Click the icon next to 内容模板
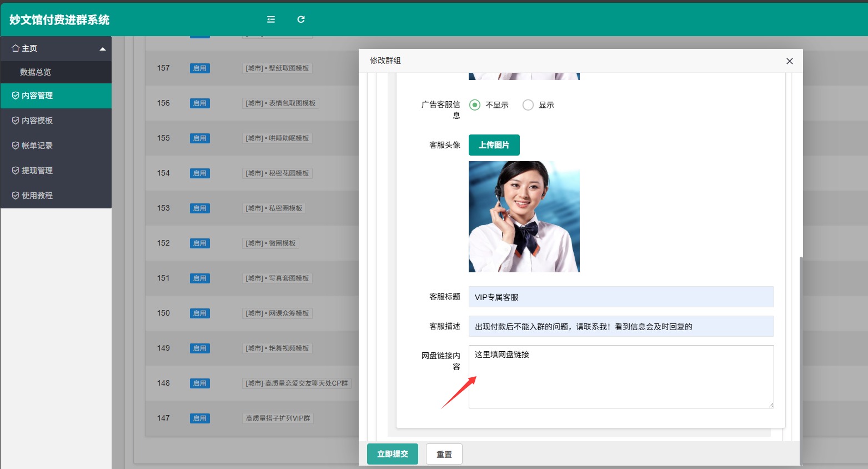Image resolution: width=868 pixels, height=469 pixels. coord(16,120)
